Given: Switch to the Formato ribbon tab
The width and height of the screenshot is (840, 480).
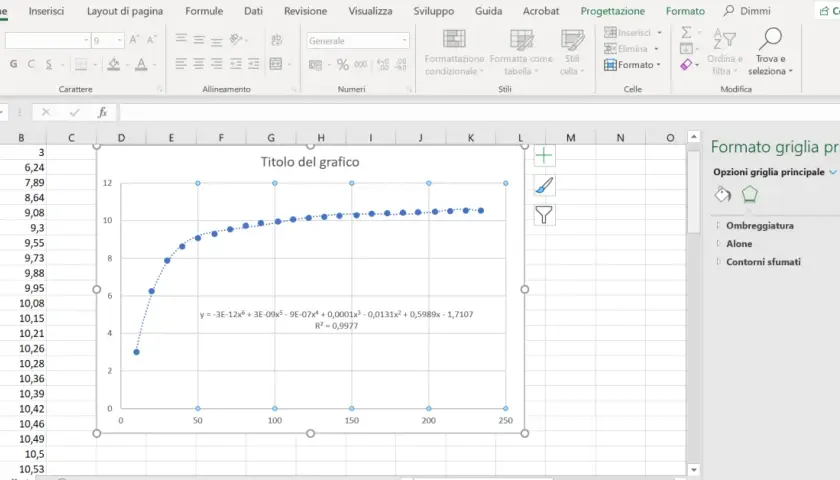Looking at the screenshot, I should coord(685,11).
